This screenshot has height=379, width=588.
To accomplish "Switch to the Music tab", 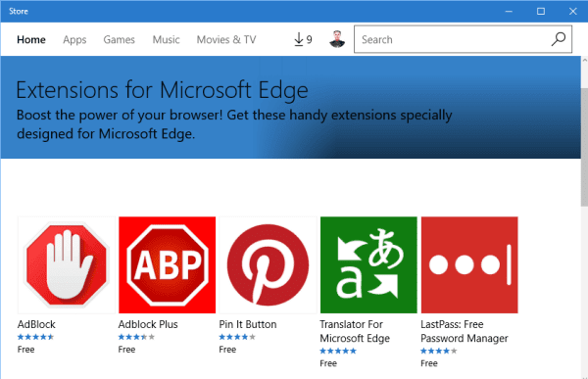I will coord(166,39).
